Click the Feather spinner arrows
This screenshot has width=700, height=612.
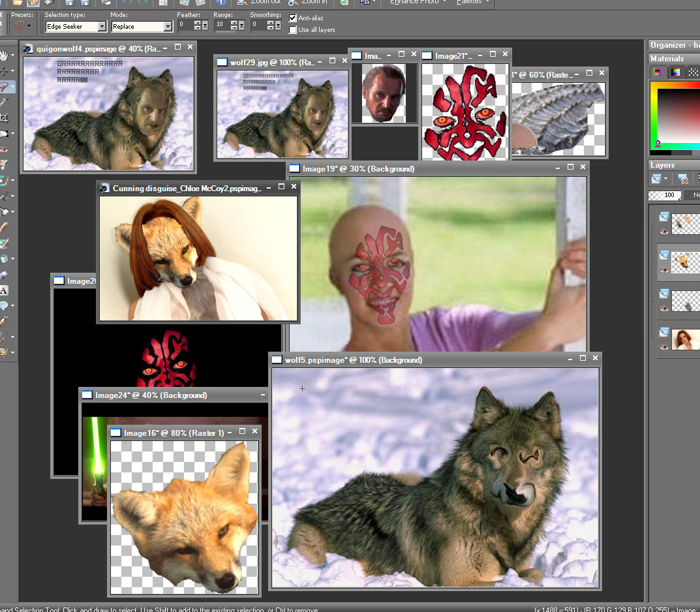pyautogui.click(x=197, y=25)
